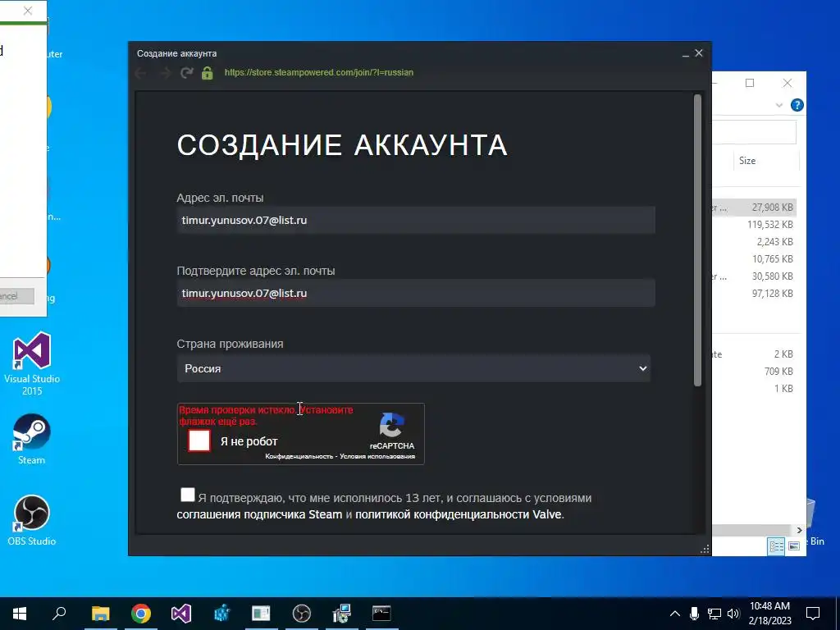Select the 27,908 KB file row
Viewport: 840px width, 630px height.
point(756,208)
